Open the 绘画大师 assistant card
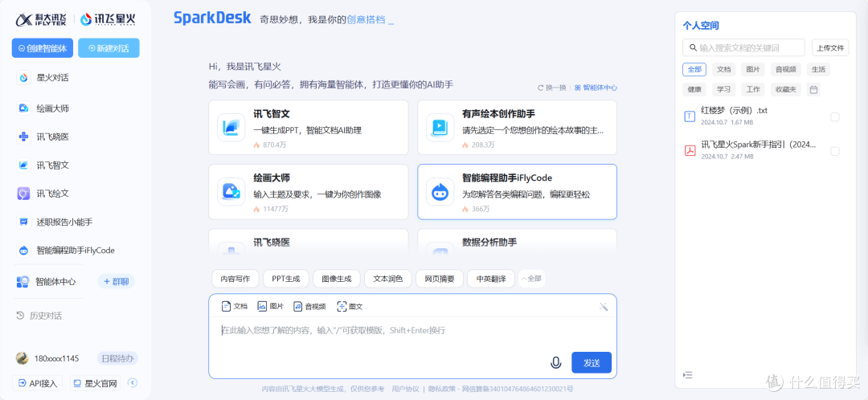This screenshot has width=868, height=400. (x=309, y=191)
